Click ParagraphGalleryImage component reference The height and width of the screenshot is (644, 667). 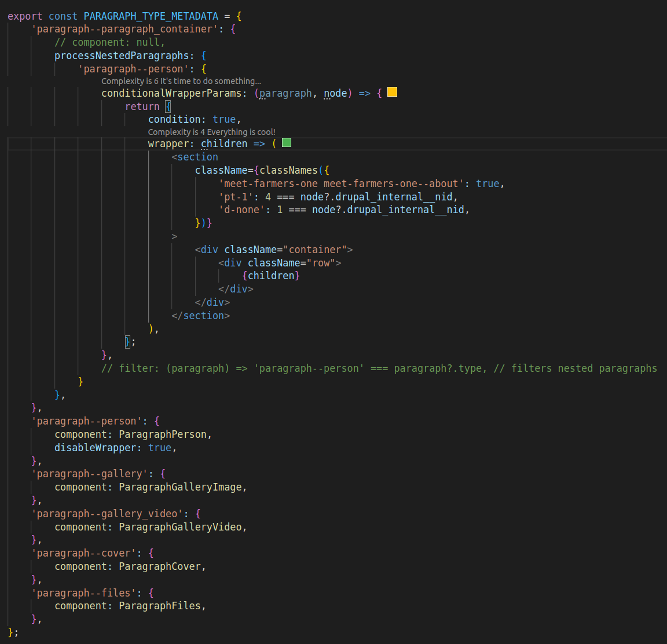[x=181, y=487]
